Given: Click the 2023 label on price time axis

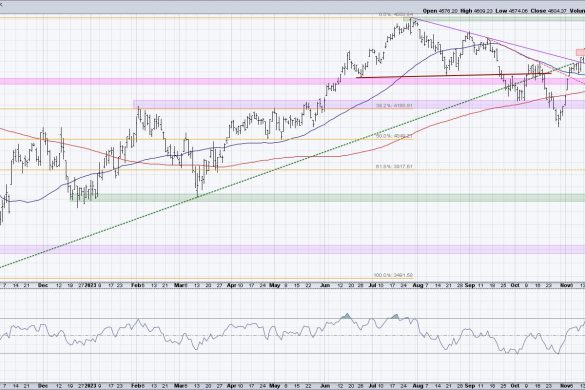Looking at the screenshot, I should pos(91,286).
